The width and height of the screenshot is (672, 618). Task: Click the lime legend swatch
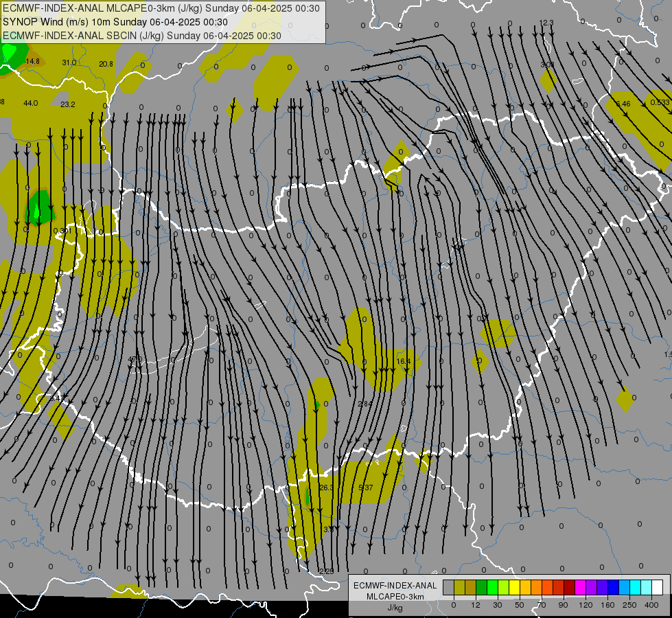[x=504, y=587]
